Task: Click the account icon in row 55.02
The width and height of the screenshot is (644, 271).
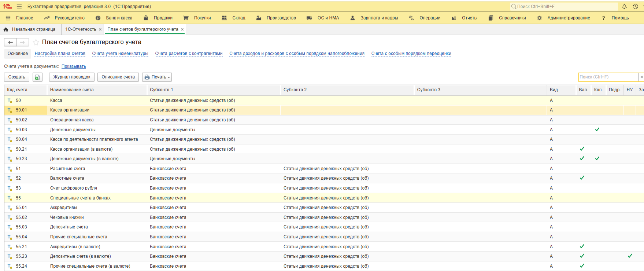Action: (10, 217)
